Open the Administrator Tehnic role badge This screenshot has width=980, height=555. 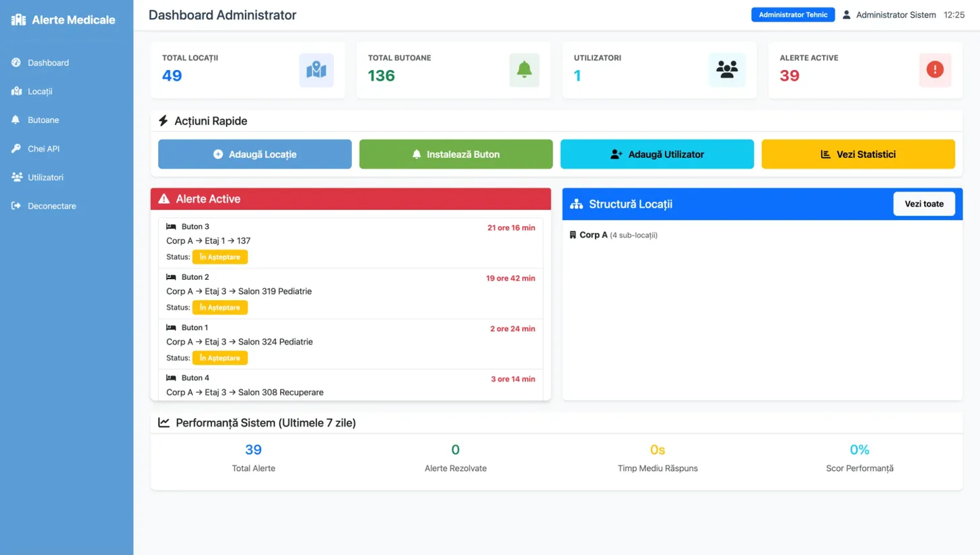pyautogui.click(x=793, y=14)
